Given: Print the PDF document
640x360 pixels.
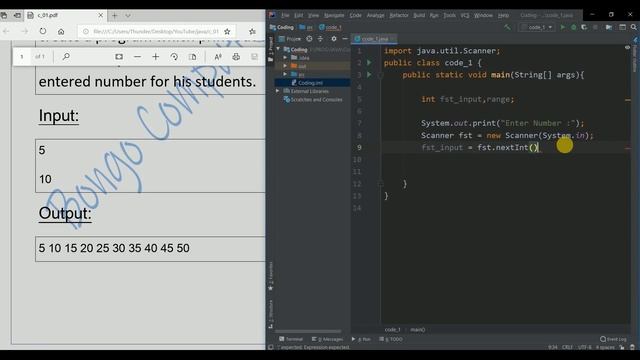Looking at the screenshot, I should 236,57.
